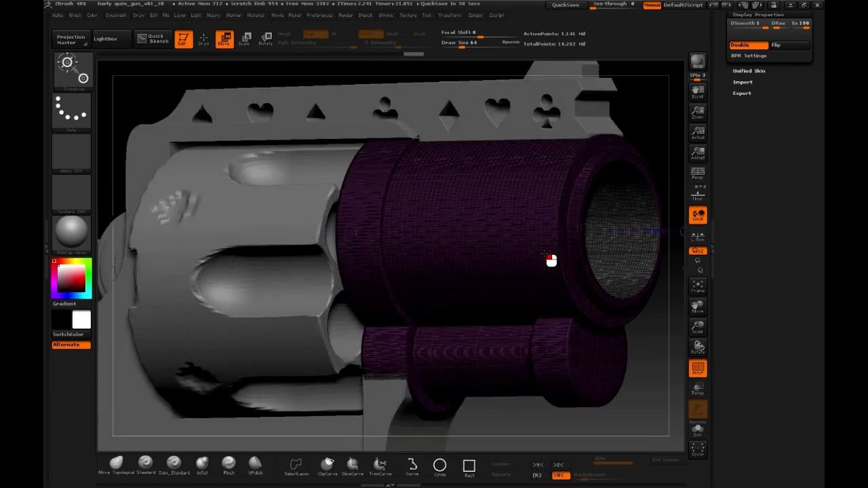Pick the TrimCurve brush
Screen dimensions: 868x488
click(x=380, y=466)
